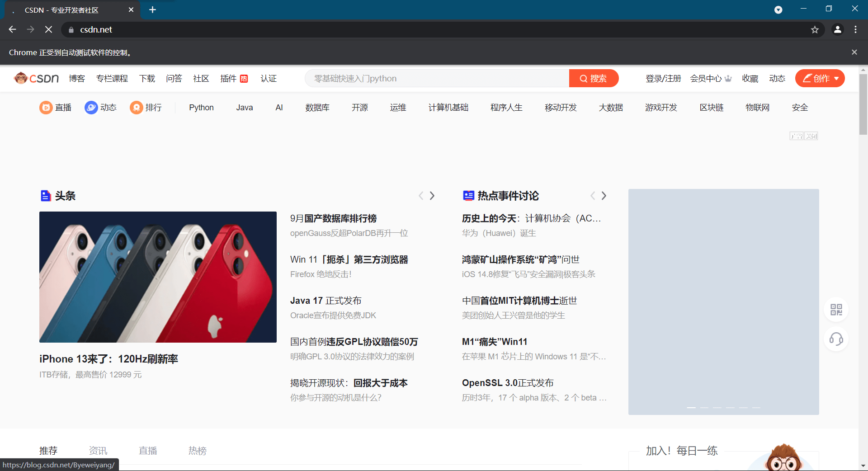Open article Java 17 正式发布

coord(325,301)
